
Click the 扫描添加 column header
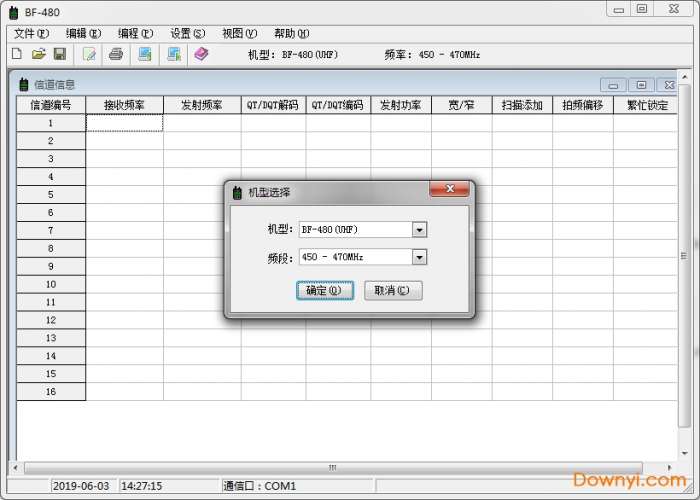522,105
